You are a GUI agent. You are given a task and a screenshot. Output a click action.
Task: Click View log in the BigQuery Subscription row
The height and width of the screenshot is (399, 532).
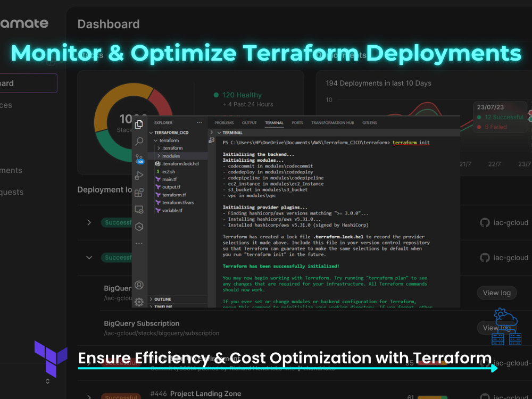point(497,328)
